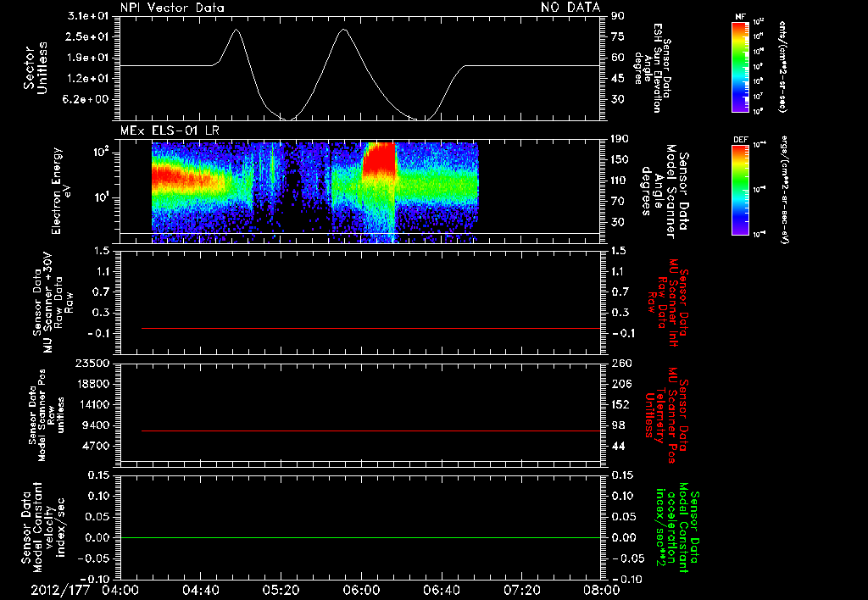Select the "NPI Vector Data" panel title
The width and height of the screenshot is (868, 600).
(172, 8)
